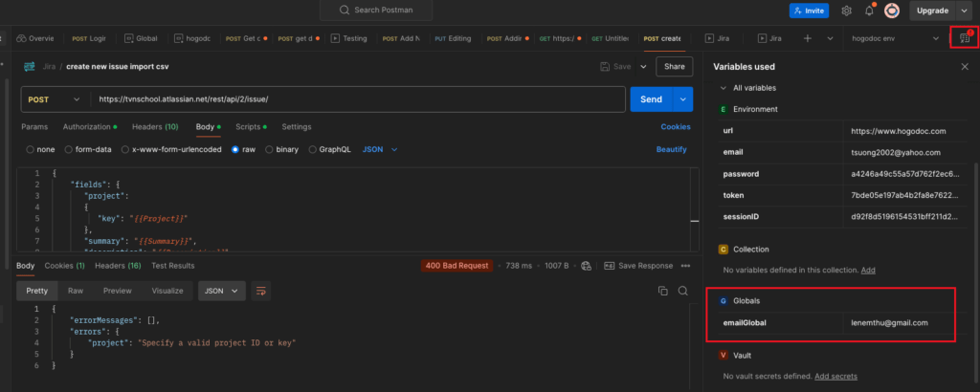Image resolution: width=980 pixels, height=392 pixels.
Task: Open the Save options dropdown arrow
Action: (644, 66)
